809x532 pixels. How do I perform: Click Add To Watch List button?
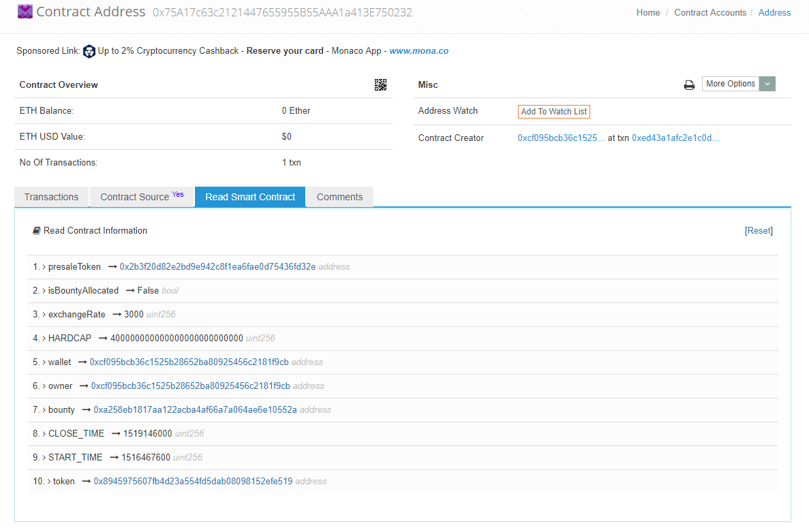click(554, 111)
